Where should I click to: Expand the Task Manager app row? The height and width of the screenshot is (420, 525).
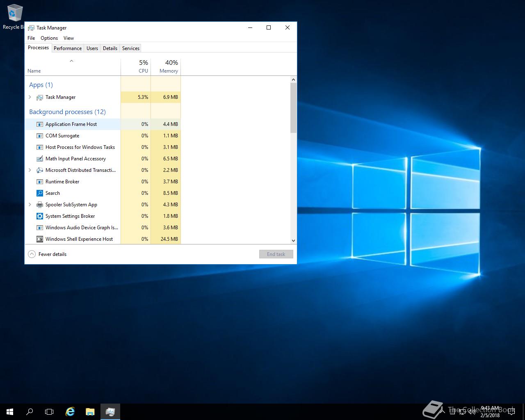30,97
